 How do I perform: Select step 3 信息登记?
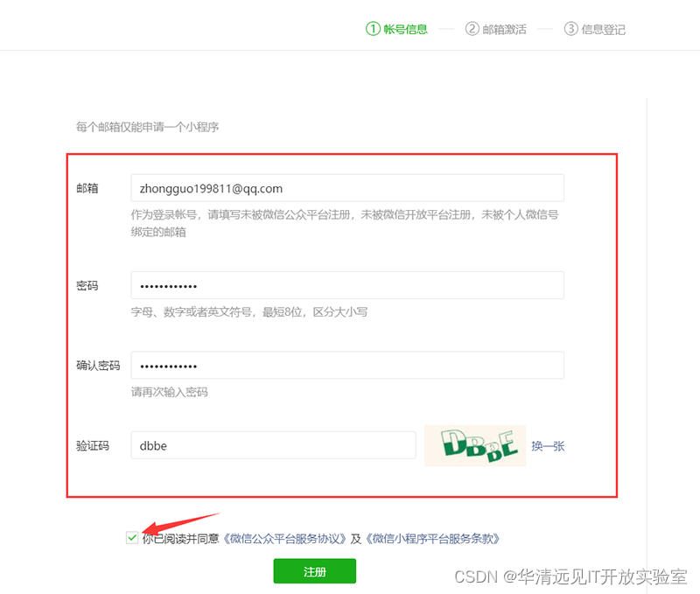[x=595, y=29]
